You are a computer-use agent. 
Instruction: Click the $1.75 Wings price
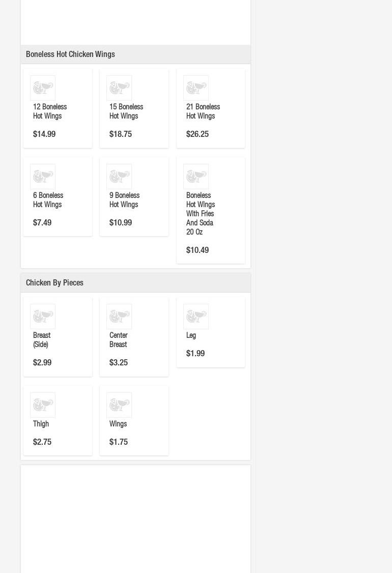[x=119, y=442]
